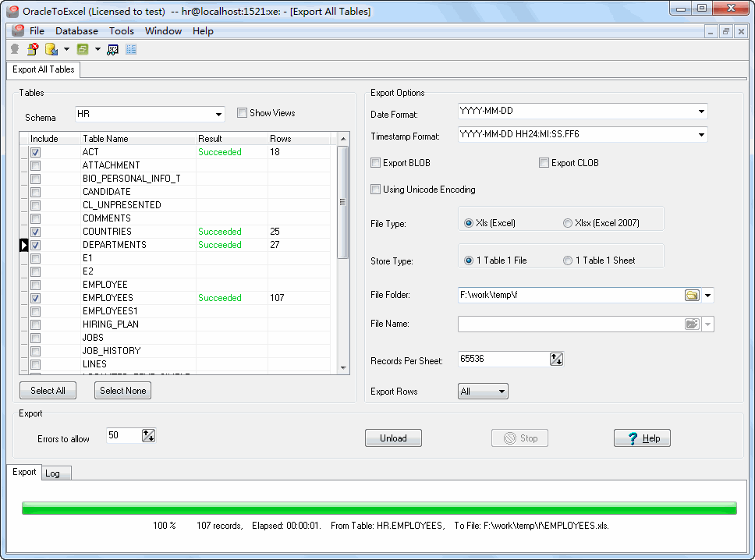
Task: Open the Timestamp Format dropdown
Action: 701,135
